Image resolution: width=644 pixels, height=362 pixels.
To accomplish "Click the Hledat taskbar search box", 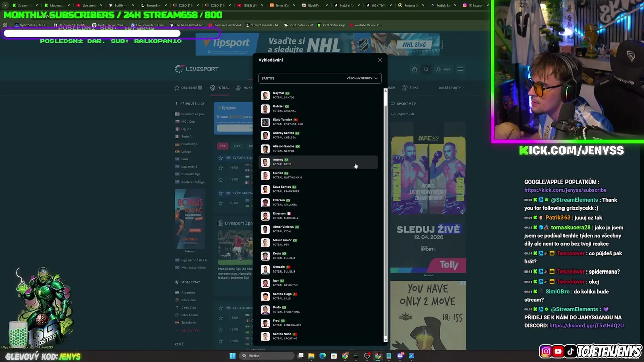I will click(267, 356).
